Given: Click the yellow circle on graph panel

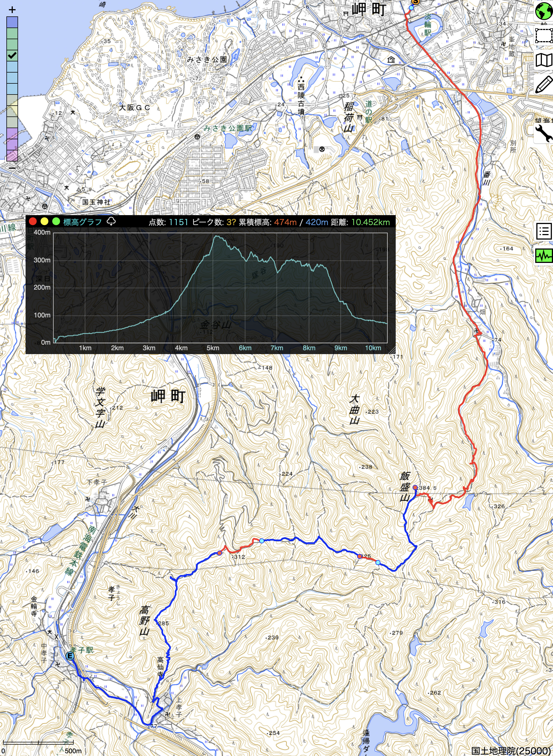Looking at the screenshot, I should pos(44,222).
